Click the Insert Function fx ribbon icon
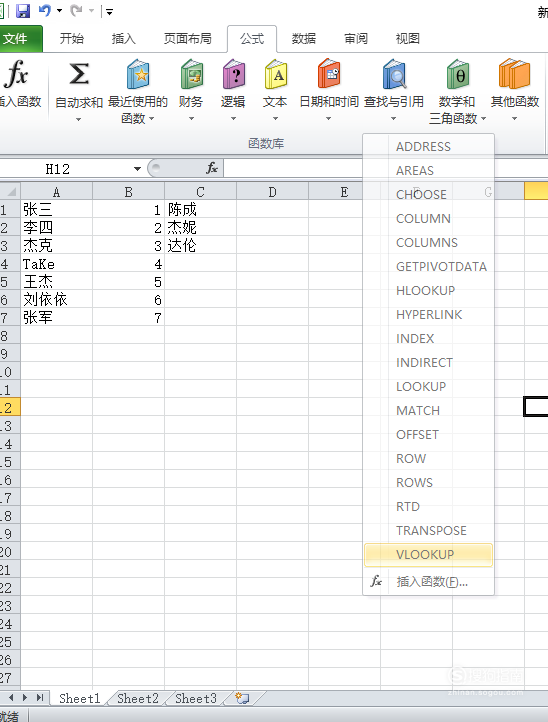This screenshot has width=548, height=722. tap(17, 74)
